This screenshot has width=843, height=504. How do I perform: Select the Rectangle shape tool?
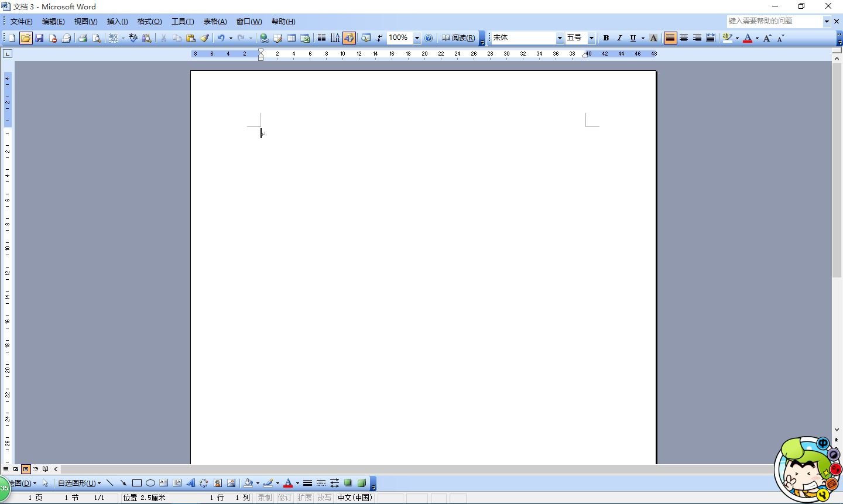(x=137, y=483)
